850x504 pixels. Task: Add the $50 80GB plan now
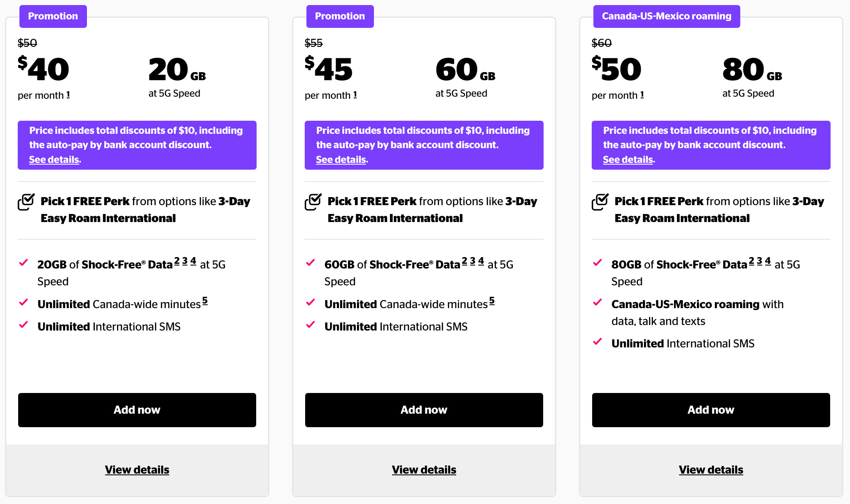click(711, 410)
